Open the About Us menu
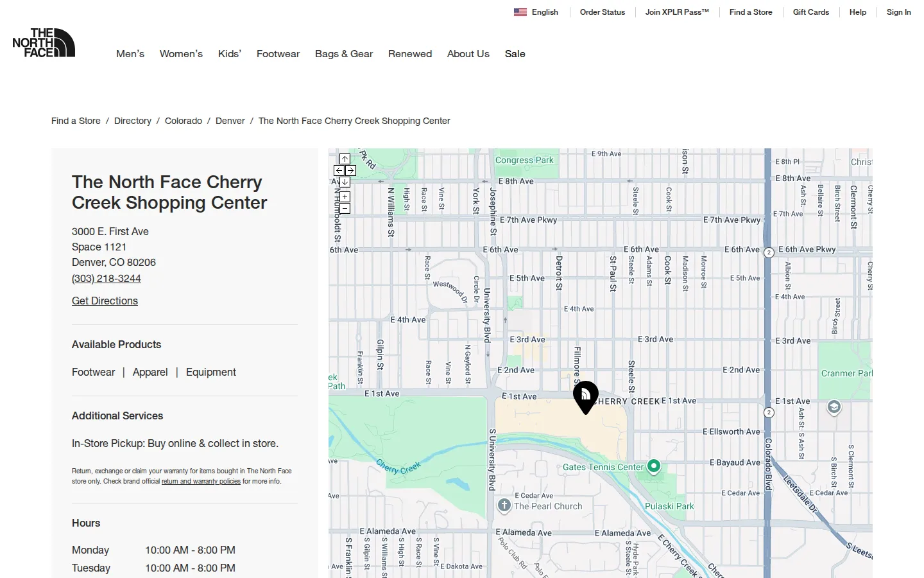This screenshot has height=578, width=924. (x=468, y=54)
